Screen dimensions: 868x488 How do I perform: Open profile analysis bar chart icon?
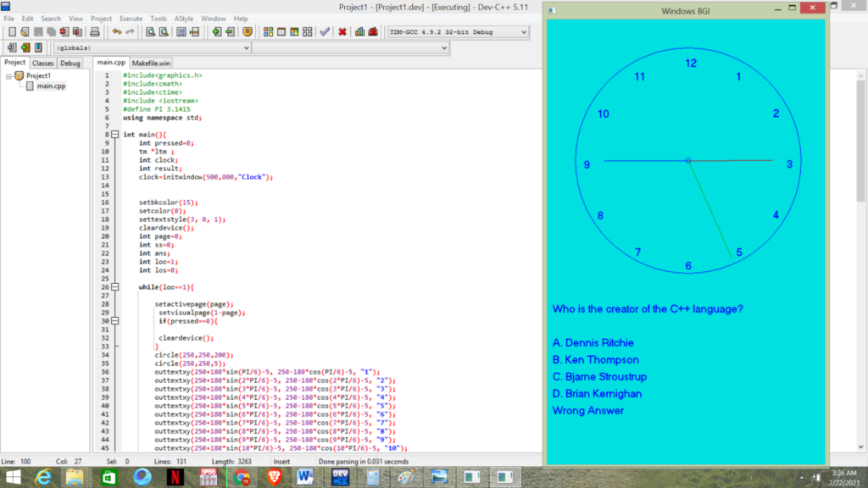(359, 32)
